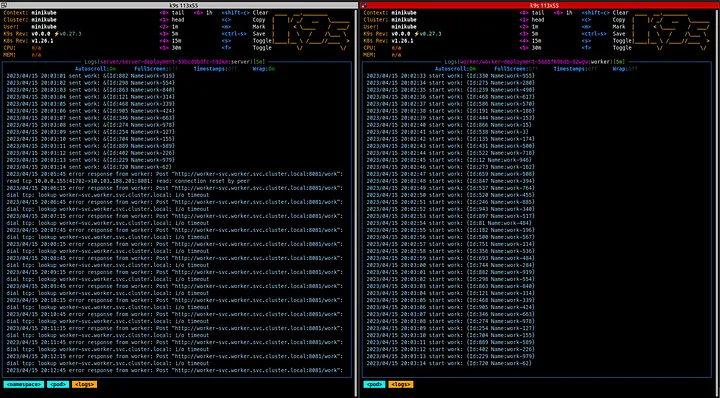Click the lightning bolt update icon in right pane
Viewport: 720px width, 398px height.
click(x=416, y=34)
